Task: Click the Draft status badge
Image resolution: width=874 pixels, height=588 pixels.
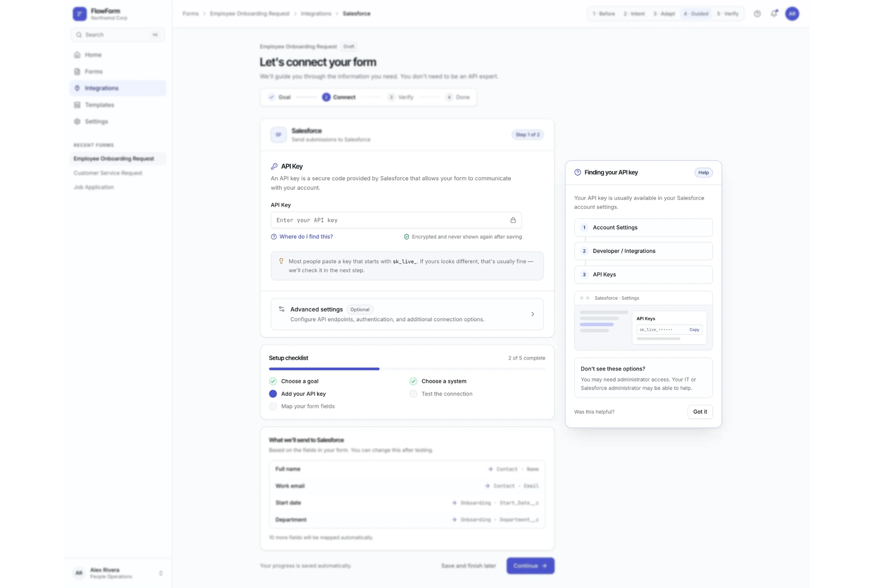Action: coord(349,46)
